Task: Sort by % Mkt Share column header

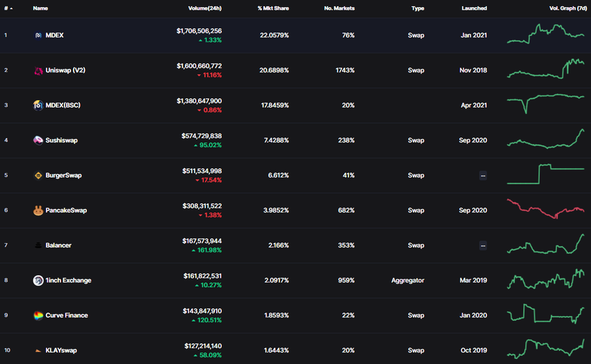Action: (273, 8)
